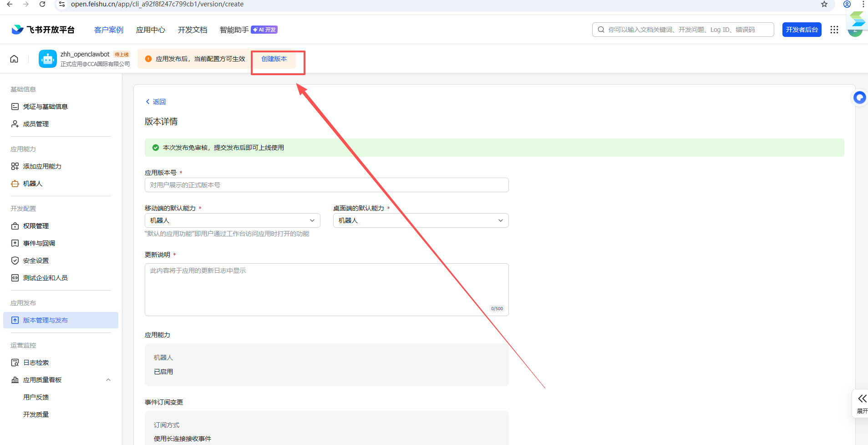Open the floating blue assistant bubble
The height and width of the screenshot is (445, 868).
(859, 97)
